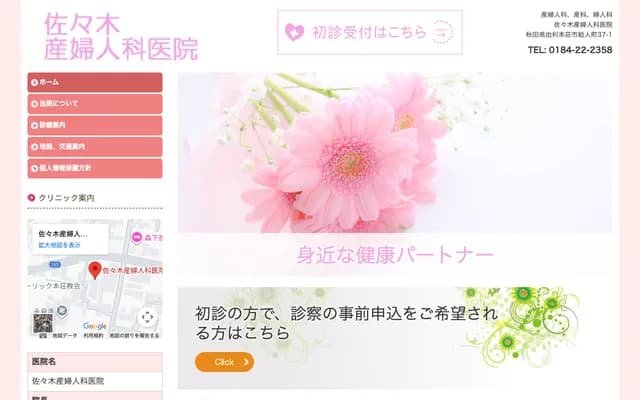Image resolution: width=640 pixels, height=400 pixels.
Task: Click the pink 森下 shop marker on the map
Action: click(x=137, y=237)
